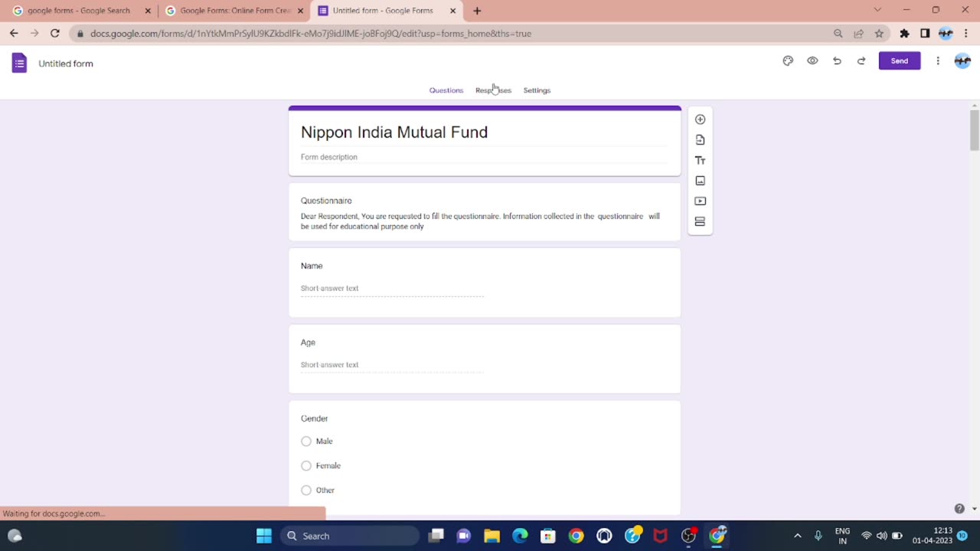Switch to the Questions tab
980x551 pixels.
[446, 90]
